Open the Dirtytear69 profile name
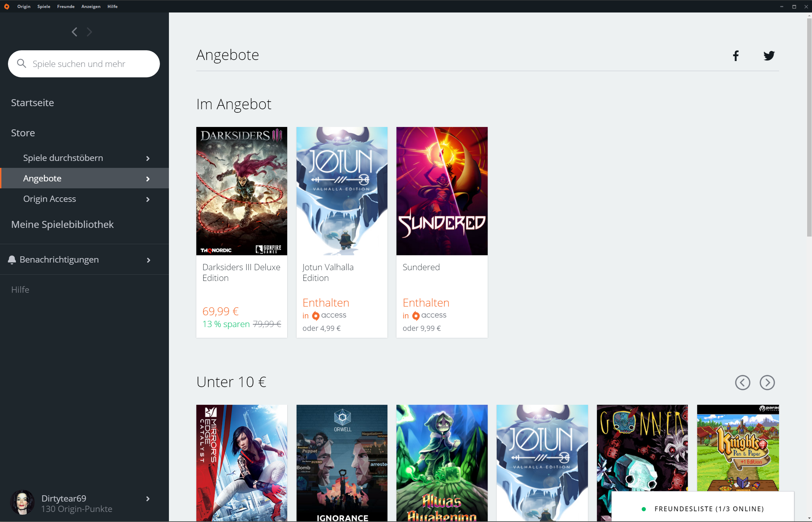 (64, 498)
